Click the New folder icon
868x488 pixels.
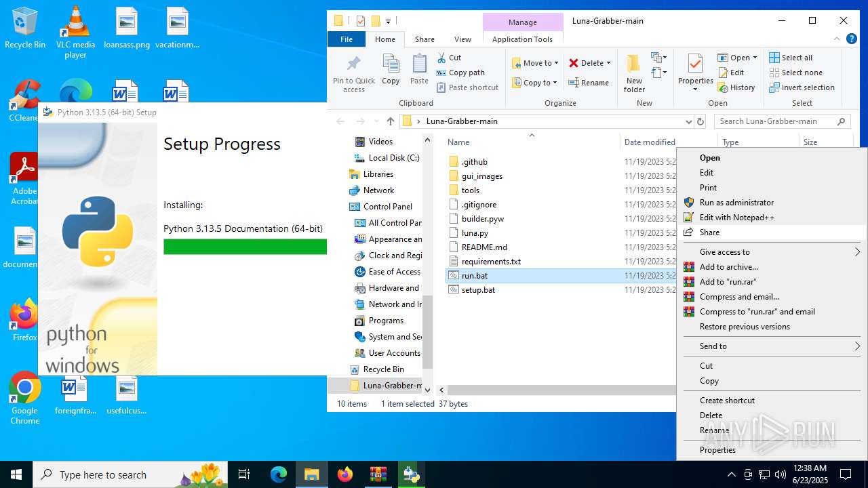click(x=634, y=64)
